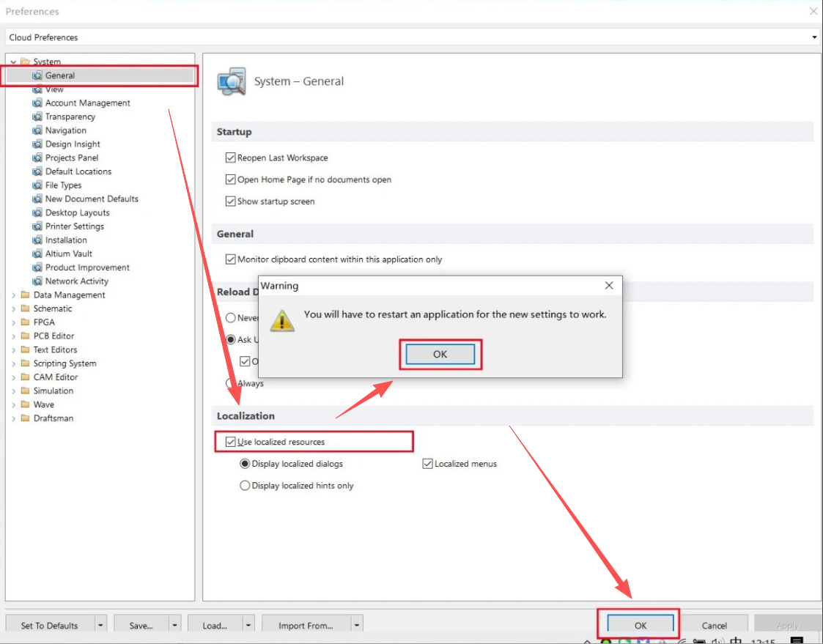
Task: Disable Reopen Last Workspace checkbox
Action: [x=231, y=158]
